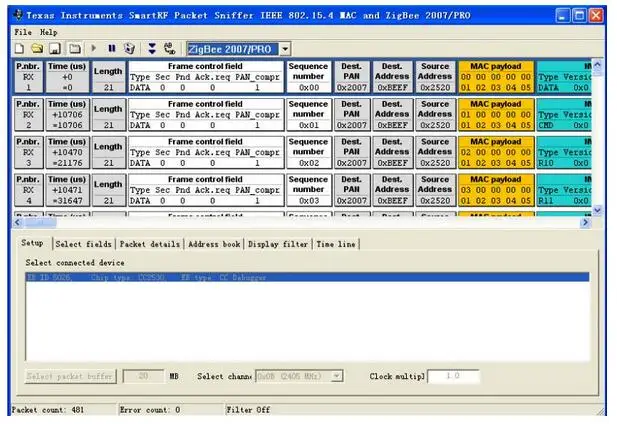Viewport: 617px width, 424px height.
Task: Expand the protocol dropdown arrow
Action: click(x=285, y=49)
